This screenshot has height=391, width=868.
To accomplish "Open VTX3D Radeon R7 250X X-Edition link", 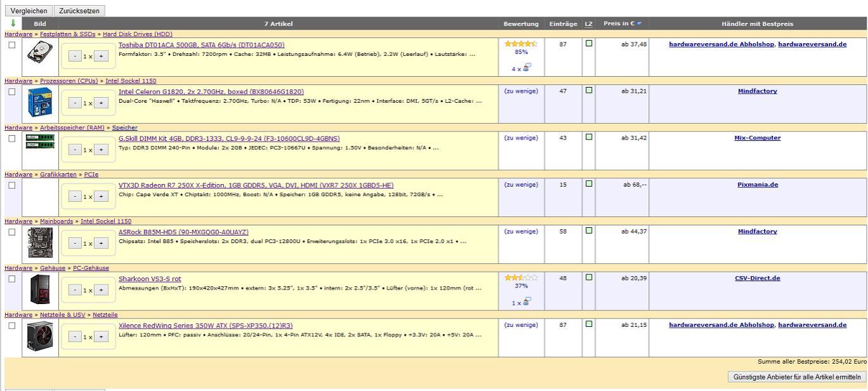I will (x=256, y=185).
